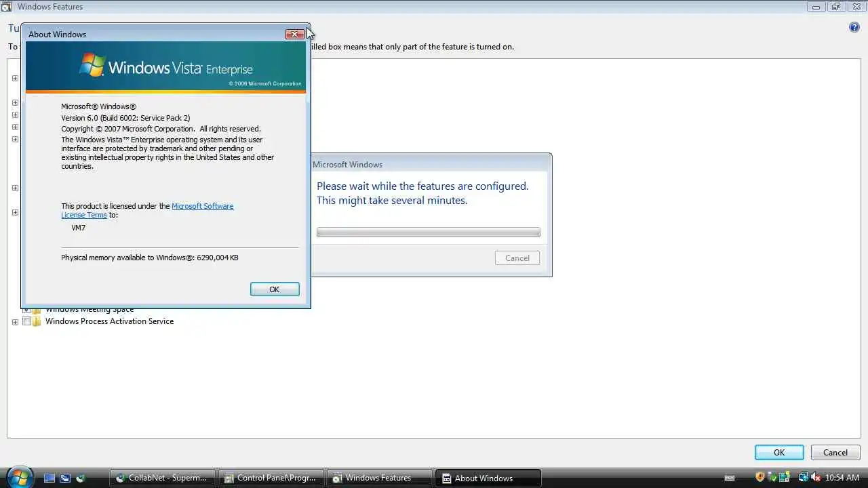Viewport: 868px width, 488px height.
Task: Click the Windows Features help icon
Action: tap(854, 27)
